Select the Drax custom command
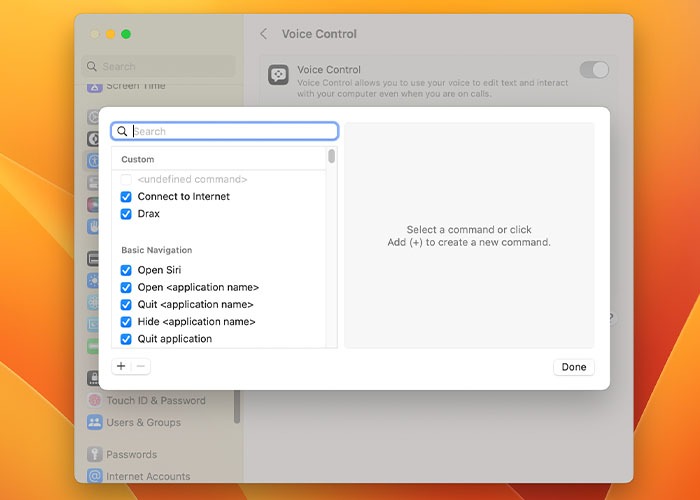 (x=149, y=214)
